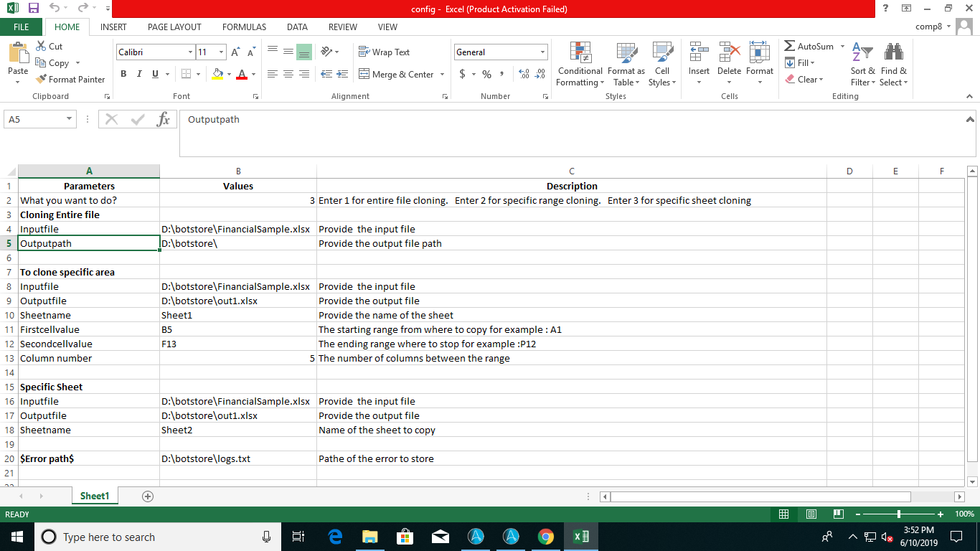The image size is (980, 551).
Task: Click the zoom slider in status bar
Action: pos(899,514)
